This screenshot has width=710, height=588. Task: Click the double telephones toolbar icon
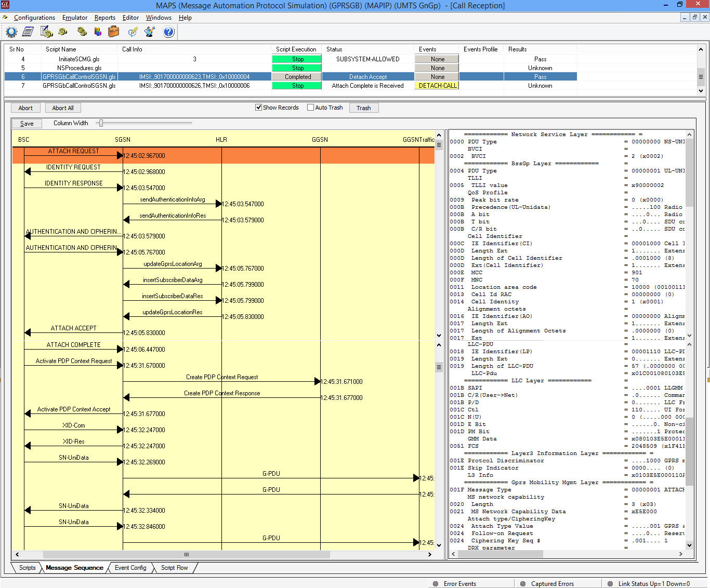pos(82,32)
